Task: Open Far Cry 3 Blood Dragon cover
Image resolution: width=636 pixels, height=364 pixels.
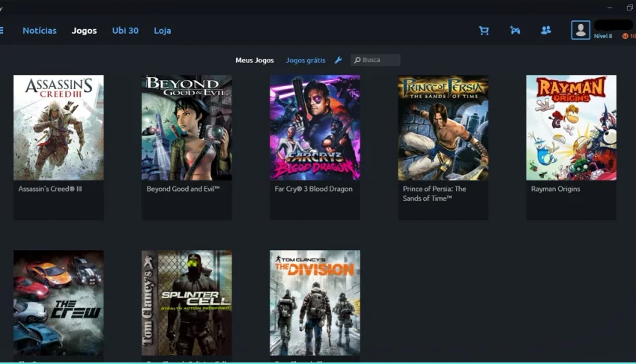Action: (315, 127)
